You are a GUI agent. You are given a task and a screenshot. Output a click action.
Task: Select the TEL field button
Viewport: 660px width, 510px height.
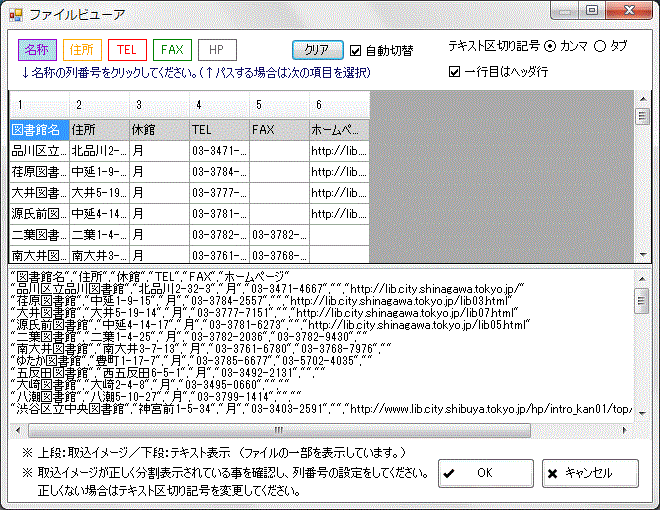point(128,49)
